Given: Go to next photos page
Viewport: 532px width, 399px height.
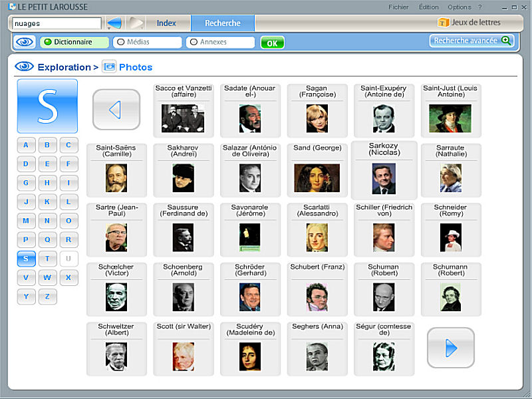Looking at the screenshot, I should coord(451,348).
